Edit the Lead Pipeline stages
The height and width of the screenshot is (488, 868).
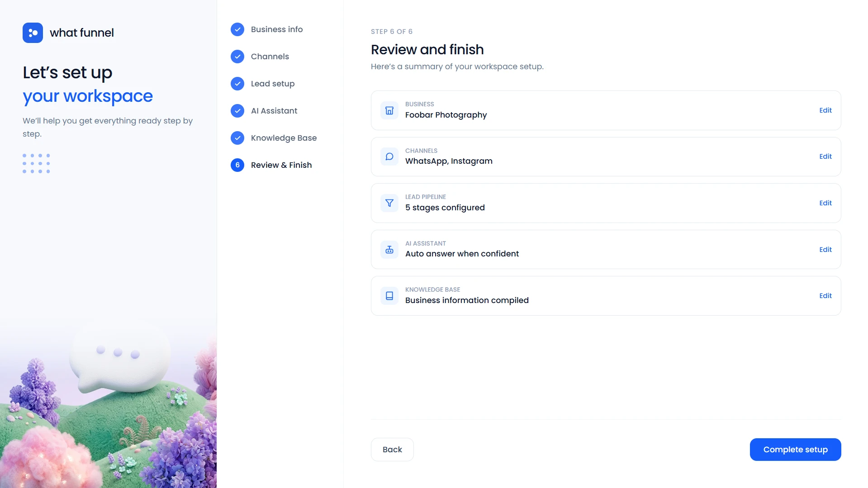tap(825, 203)
